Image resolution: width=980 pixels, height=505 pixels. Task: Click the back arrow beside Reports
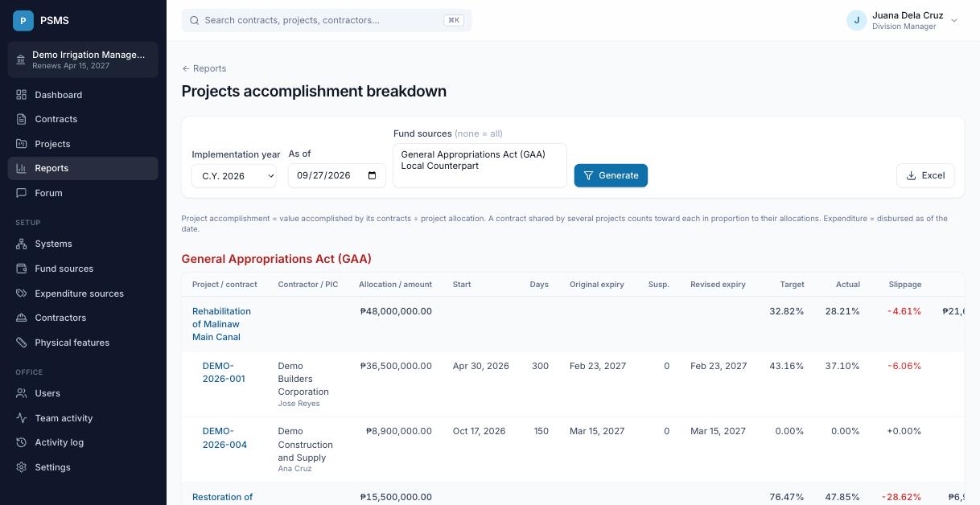[186, 68]
